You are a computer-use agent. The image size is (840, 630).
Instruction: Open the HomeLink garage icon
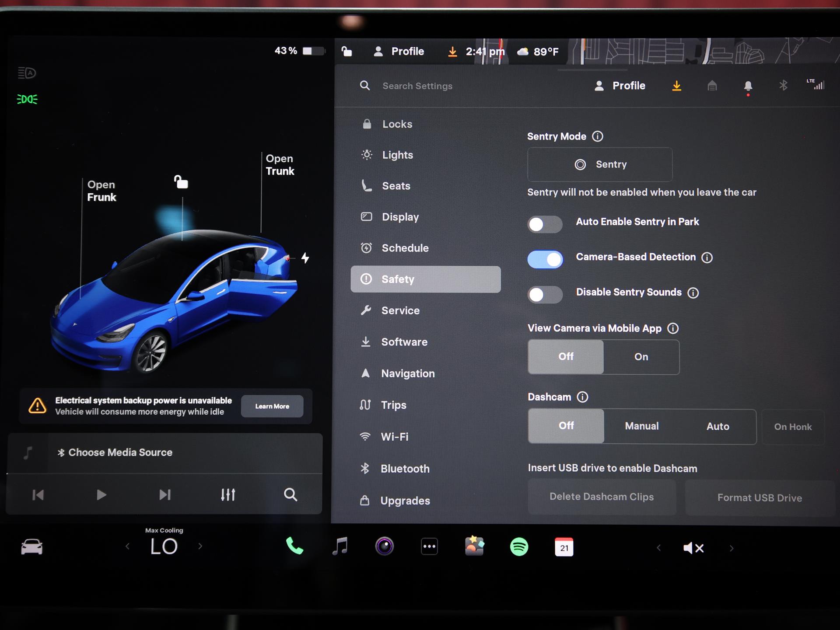click(712, 85)
